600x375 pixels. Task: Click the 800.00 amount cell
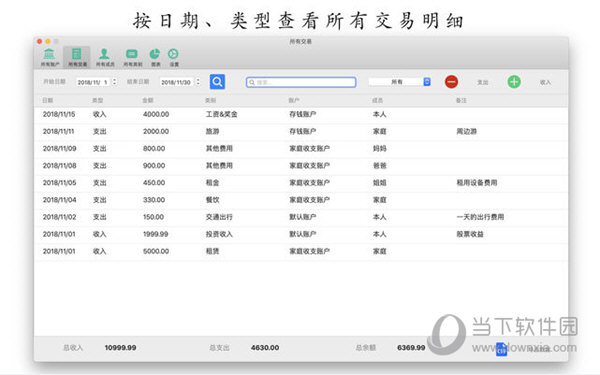[154, 148]
